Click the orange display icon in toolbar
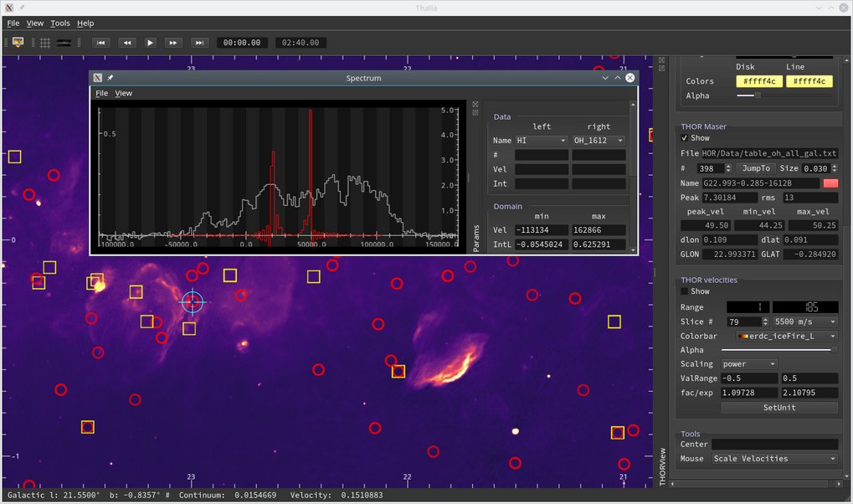The image size is (853, 504). [x=17, y=43]
